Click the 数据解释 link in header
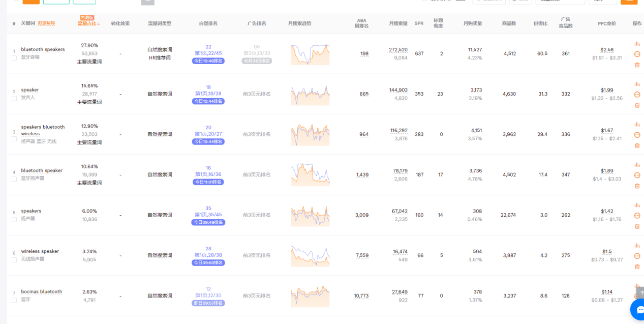644x324 pixels. [x=46, y=23]
